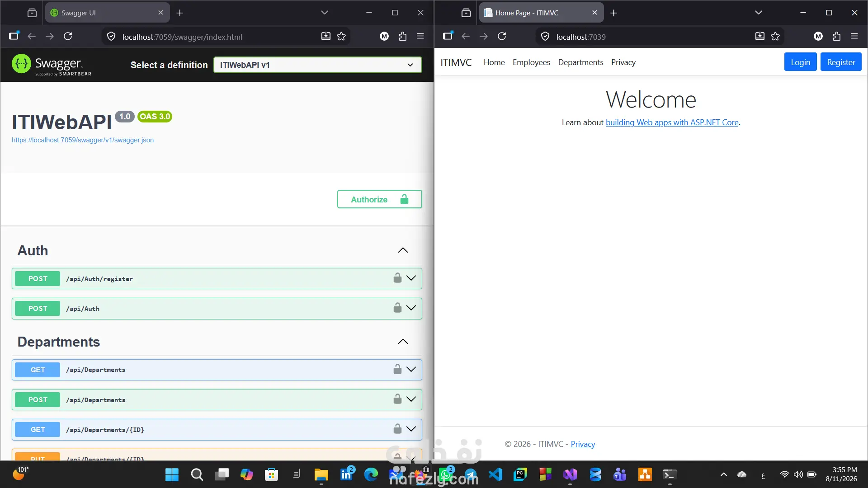The width and height of the screenshot is (868, 488).
Task: Open the extensions icon in the Swagger window
Action: point(402,36)
